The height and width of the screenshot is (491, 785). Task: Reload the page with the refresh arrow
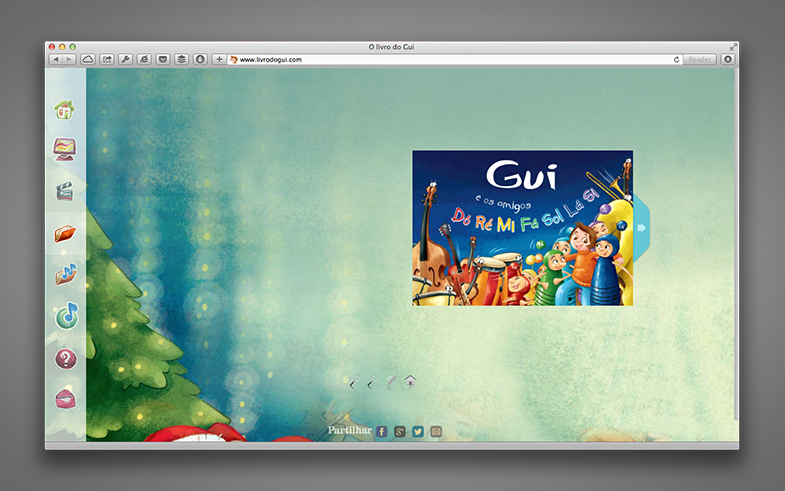(x=676, y=60)
